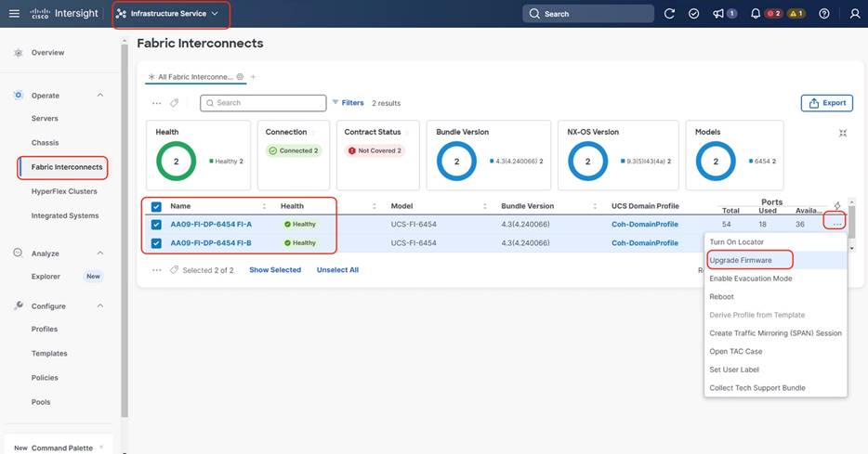Open the help question mark icon
This screenshot has width=868, height=454.
[824, 14]
